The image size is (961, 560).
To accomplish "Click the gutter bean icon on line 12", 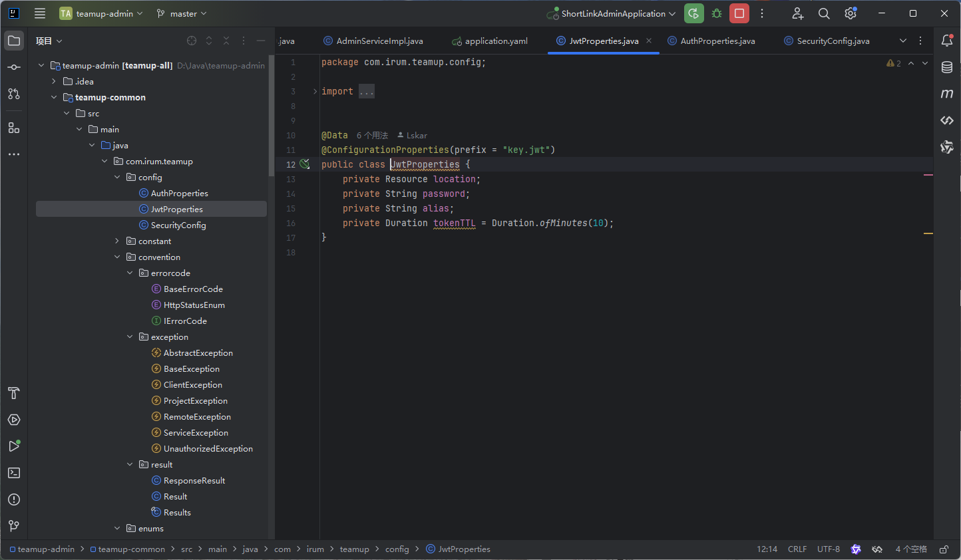I will tap(305, 164).
